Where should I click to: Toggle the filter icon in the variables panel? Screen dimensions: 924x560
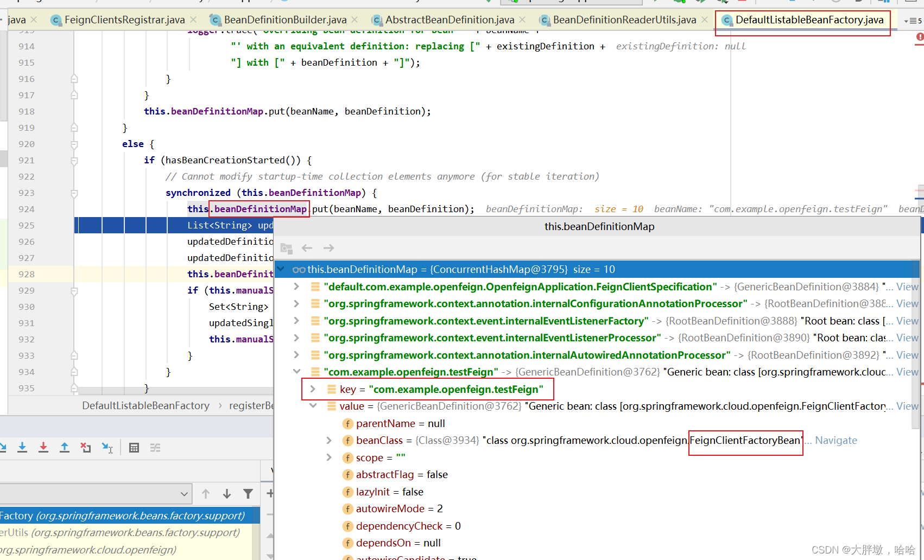[x=248, y=493]
